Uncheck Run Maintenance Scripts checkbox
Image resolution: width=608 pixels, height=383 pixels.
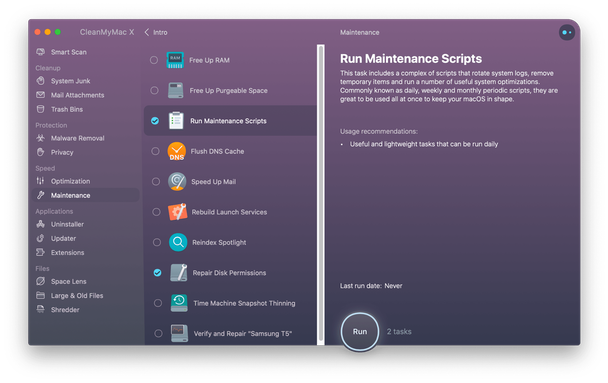point(155,121)
